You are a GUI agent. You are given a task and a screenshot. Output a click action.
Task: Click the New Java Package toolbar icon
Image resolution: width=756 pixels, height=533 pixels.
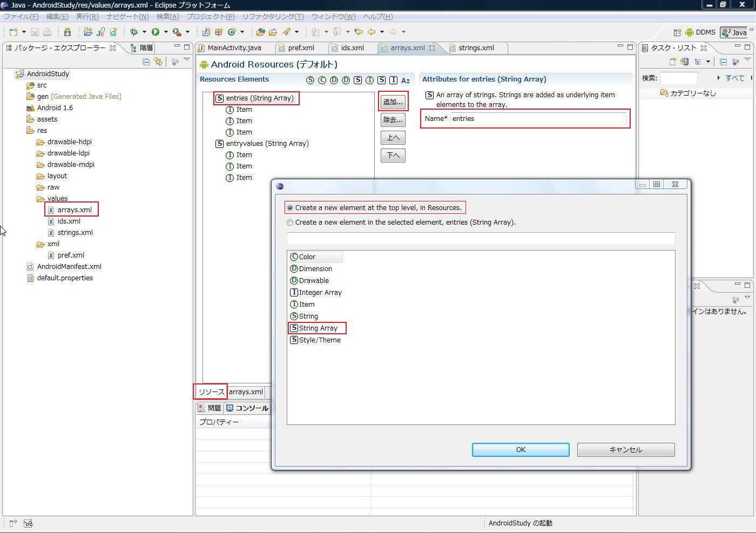(x=219, y=32)
